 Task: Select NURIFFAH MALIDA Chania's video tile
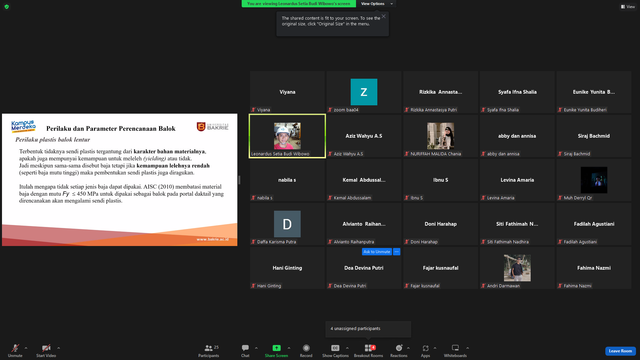[440, 136]
